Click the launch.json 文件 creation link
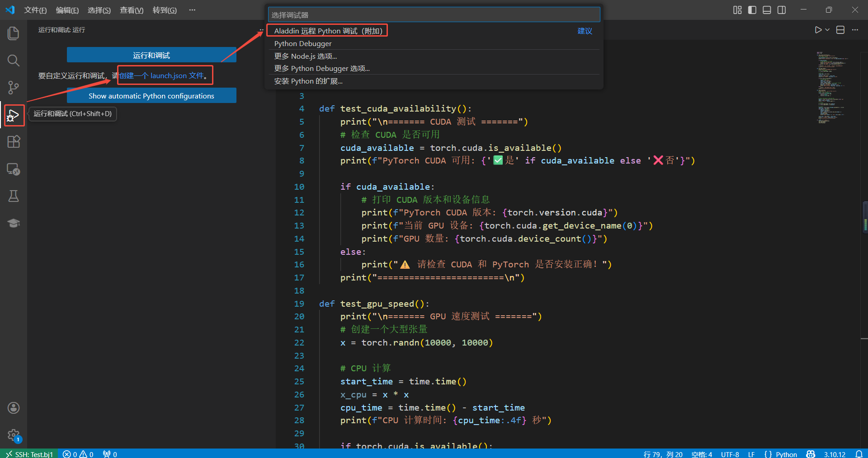The width and height of the screenshot is (868, 458). (162, 75)
